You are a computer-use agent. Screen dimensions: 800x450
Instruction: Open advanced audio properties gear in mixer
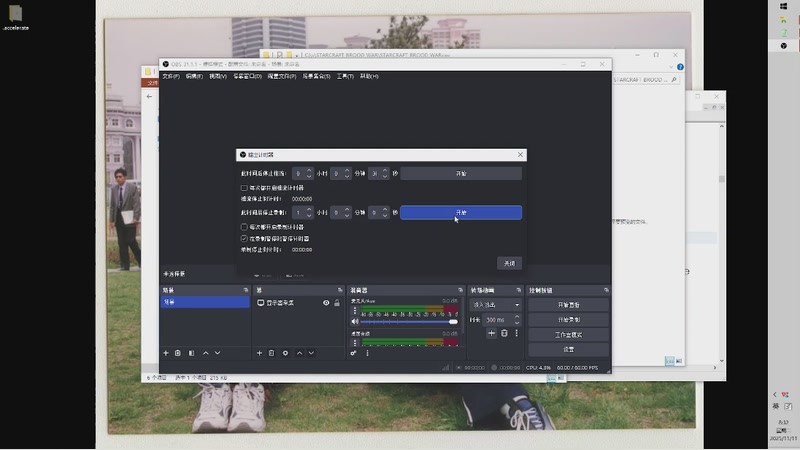(354, 353)
